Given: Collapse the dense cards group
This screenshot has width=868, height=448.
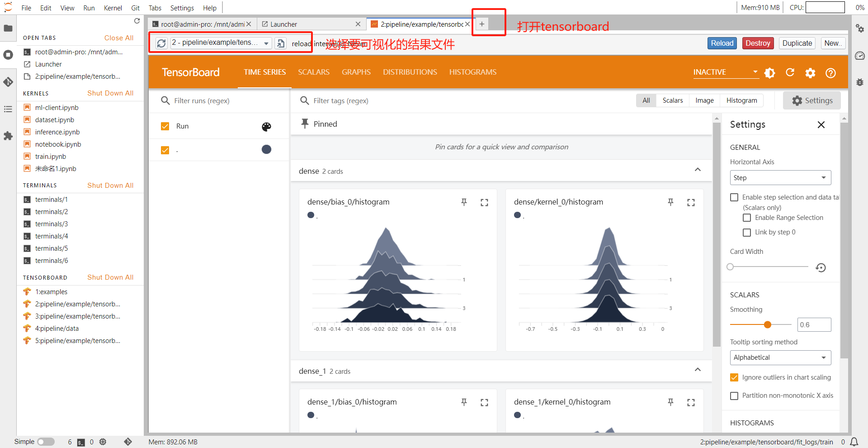Looking at the screenshot, I should coord(698,170).
